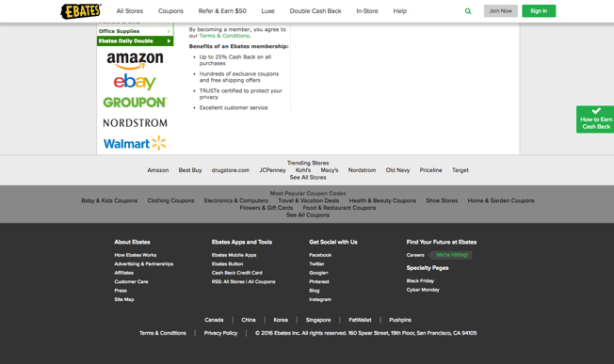The width and height of the screenshot is (614, 364).
Task: Open the Terms & Conditions link in signup text
Action: click(x=224, y=36)
